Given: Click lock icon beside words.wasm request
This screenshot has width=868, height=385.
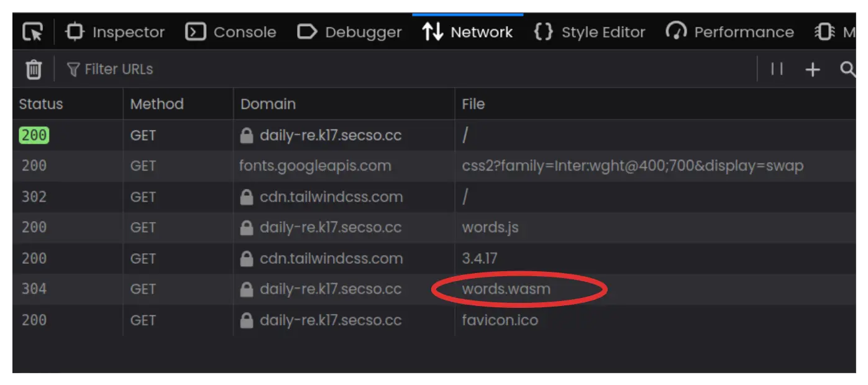Looking at the screenshot, I should (x=247, y=289).
